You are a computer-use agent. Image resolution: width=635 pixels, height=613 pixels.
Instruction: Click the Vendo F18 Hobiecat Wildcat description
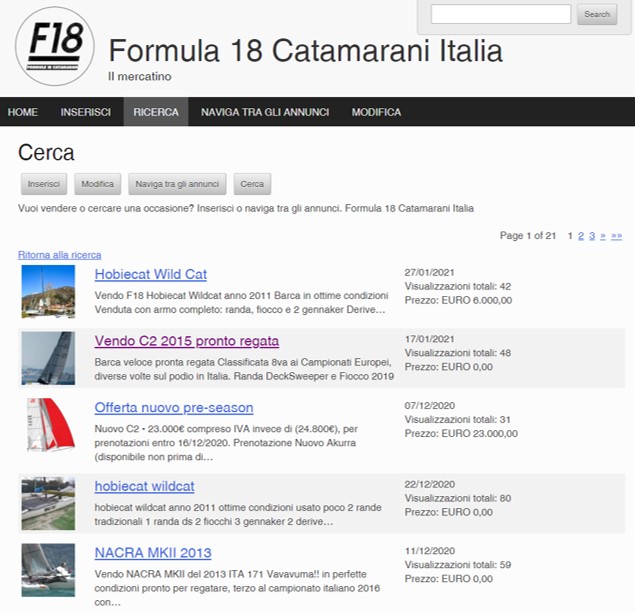[x=241, y=302]
